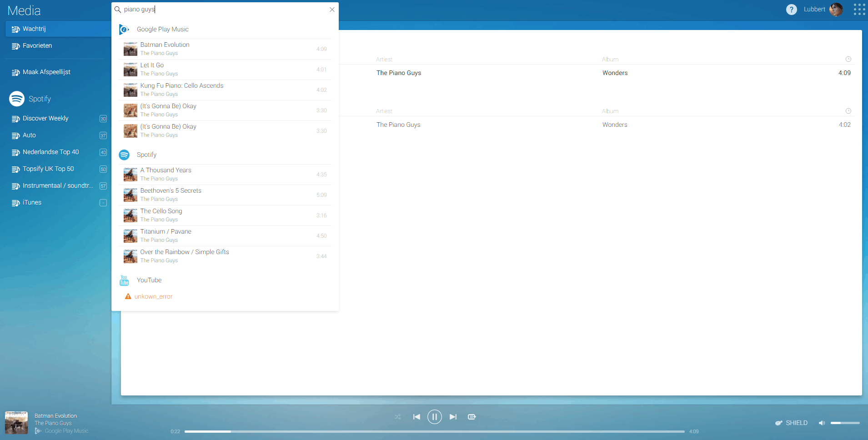Play Batman Evolution from search results
This screenshot has height=440, width=868.
(x=225, y=49)
